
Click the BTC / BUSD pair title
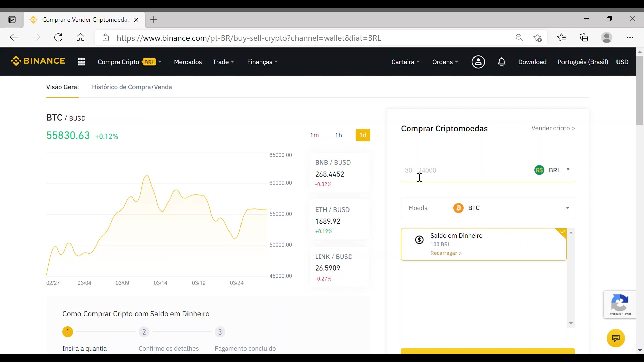point(66,118)
